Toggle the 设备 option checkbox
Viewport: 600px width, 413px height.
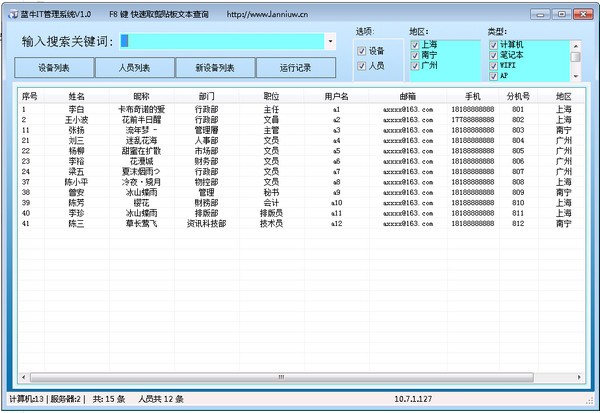tap(362, 50)
